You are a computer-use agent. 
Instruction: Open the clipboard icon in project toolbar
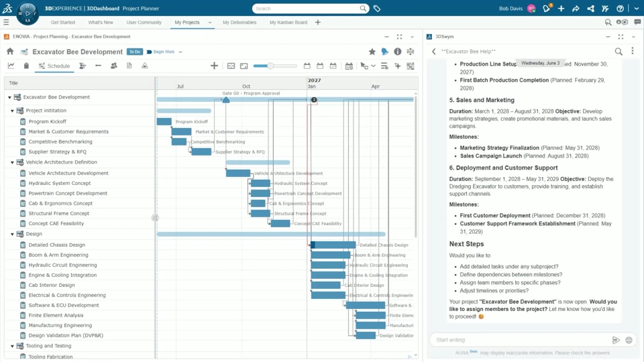(26, 66)
